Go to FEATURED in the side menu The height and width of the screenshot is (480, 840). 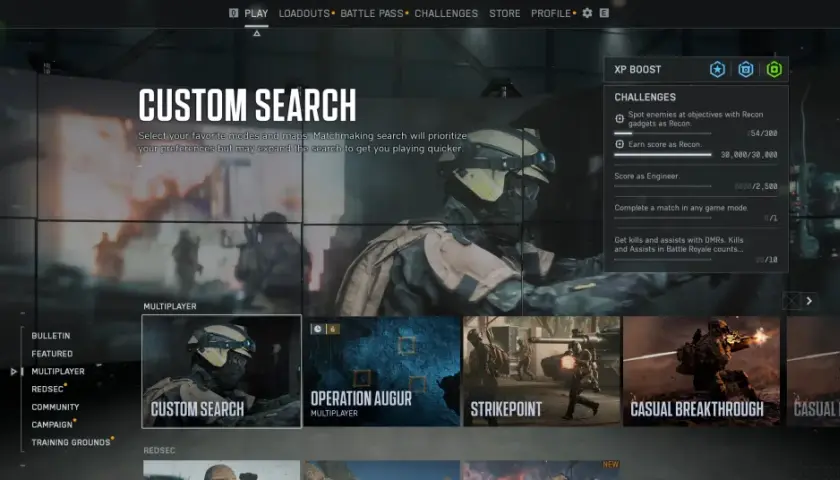(52, 354)
